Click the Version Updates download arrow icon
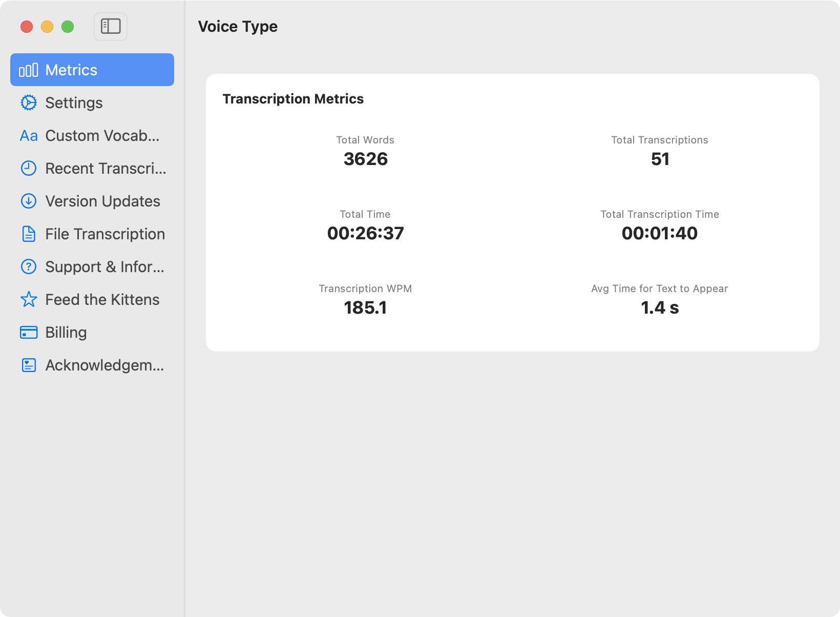Image resolution: width=840 pixels, height=617 pixels. coord(29,201)
